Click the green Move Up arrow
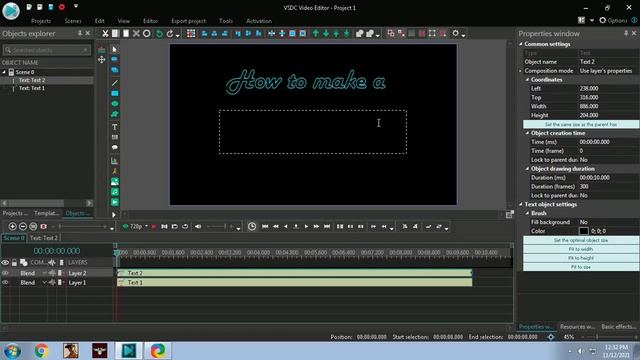This screenshot has width=640, height=360. point(316,33)
